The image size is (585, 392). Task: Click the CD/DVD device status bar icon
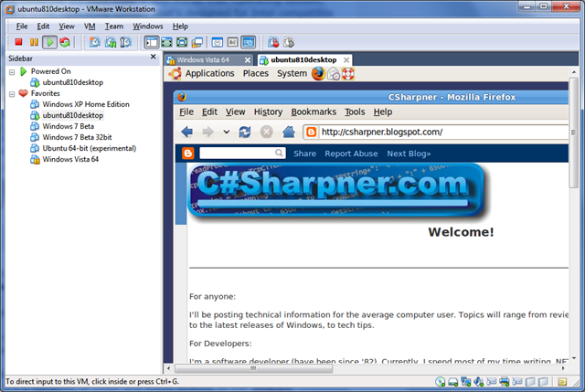click(x=441, y=382)
